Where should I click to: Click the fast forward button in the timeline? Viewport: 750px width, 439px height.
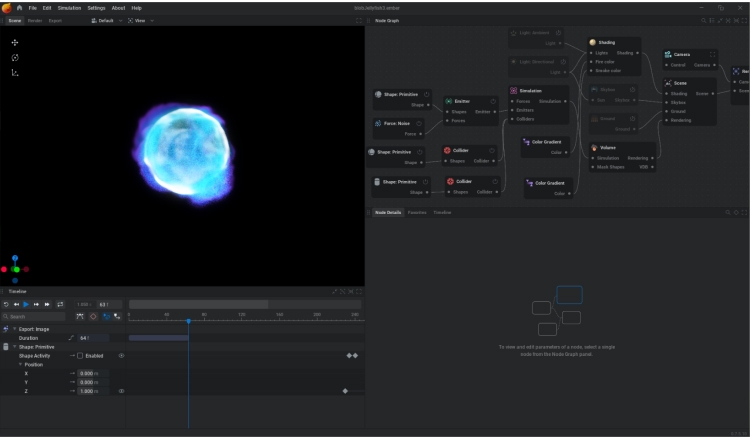click(47, 304)
